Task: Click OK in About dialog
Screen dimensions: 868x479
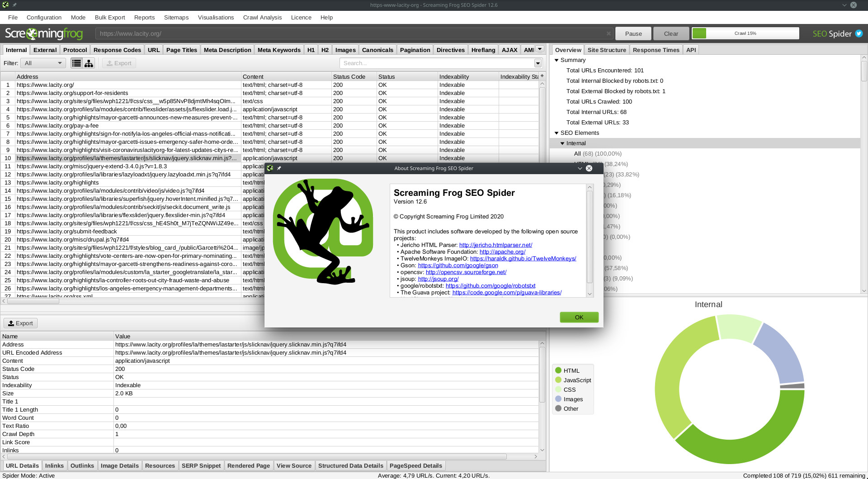Action: click(x=579, y=317)
